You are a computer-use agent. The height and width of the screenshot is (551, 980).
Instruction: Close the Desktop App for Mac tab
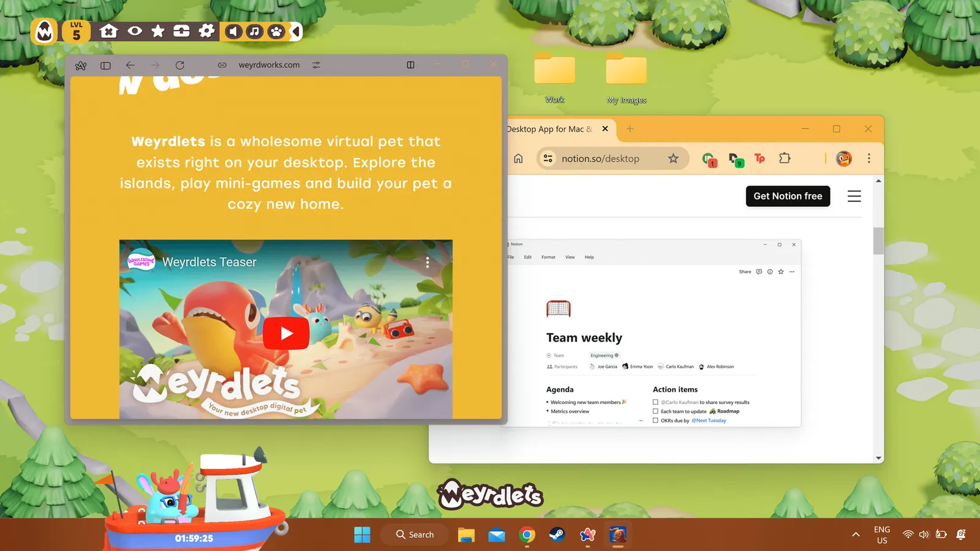coord(605,129)
